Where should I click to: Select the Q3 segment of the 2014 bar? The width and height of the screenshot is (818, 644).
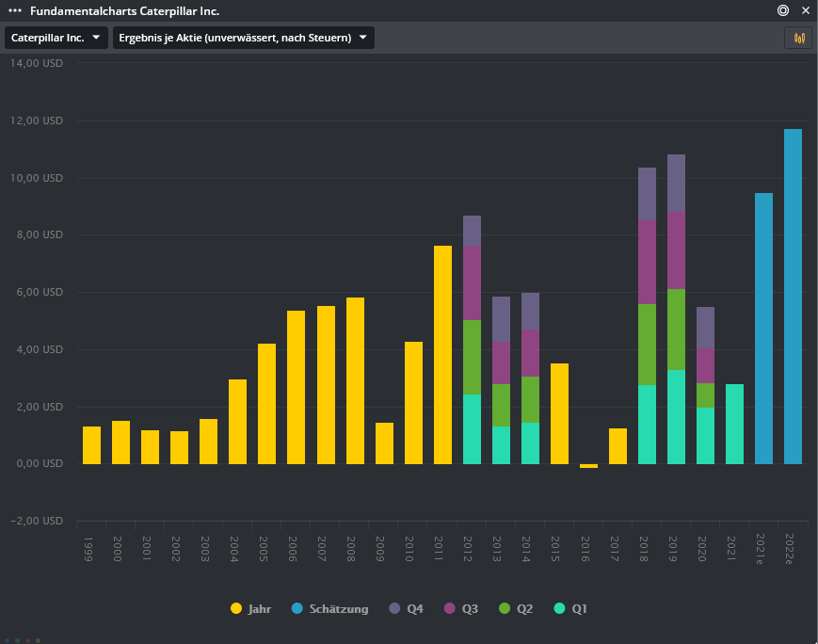(531, 353)
